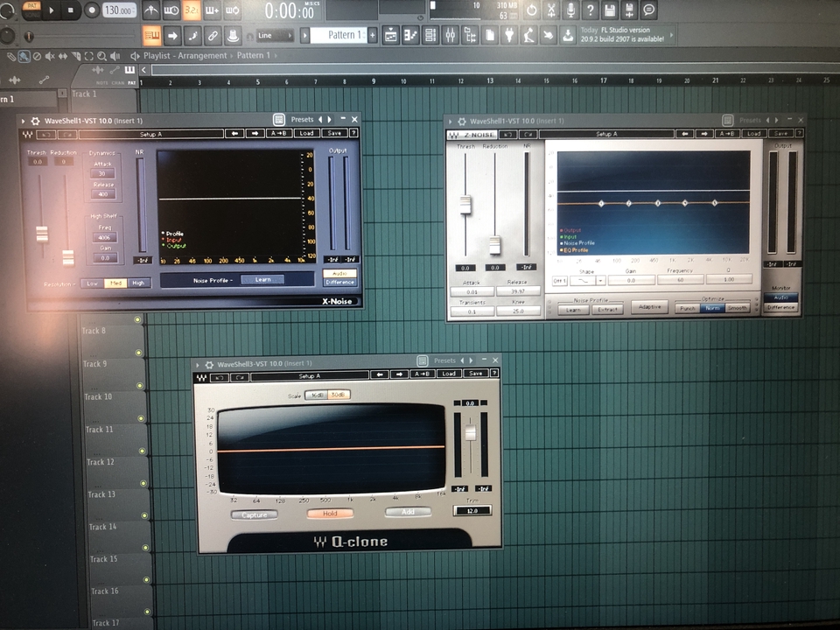The image size is (840, 630).
Task: Expand X-Noise plugin menu arrow in title bar
Action: (x=23, y=121)
